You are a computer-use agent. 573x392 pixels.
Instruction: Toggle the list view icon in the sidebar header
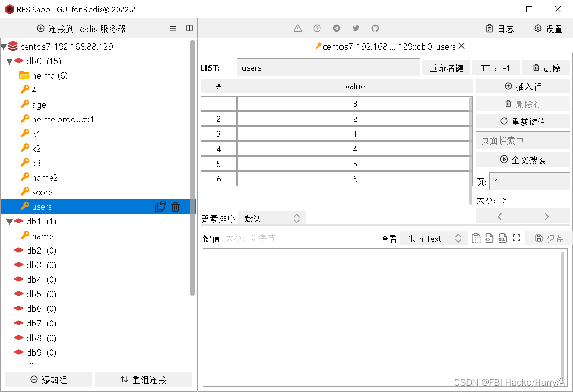pos(172,28)
